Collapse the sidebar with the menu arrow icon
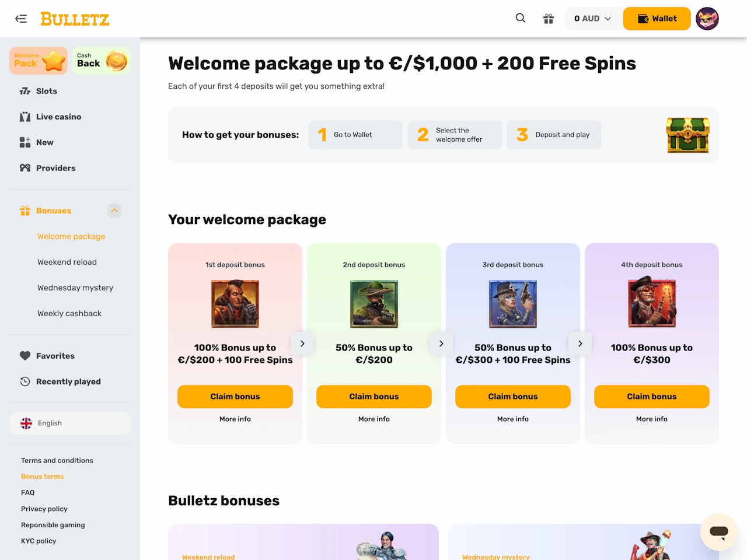The height and width of the screenshot is (560, 747). (x=21, y=19)
